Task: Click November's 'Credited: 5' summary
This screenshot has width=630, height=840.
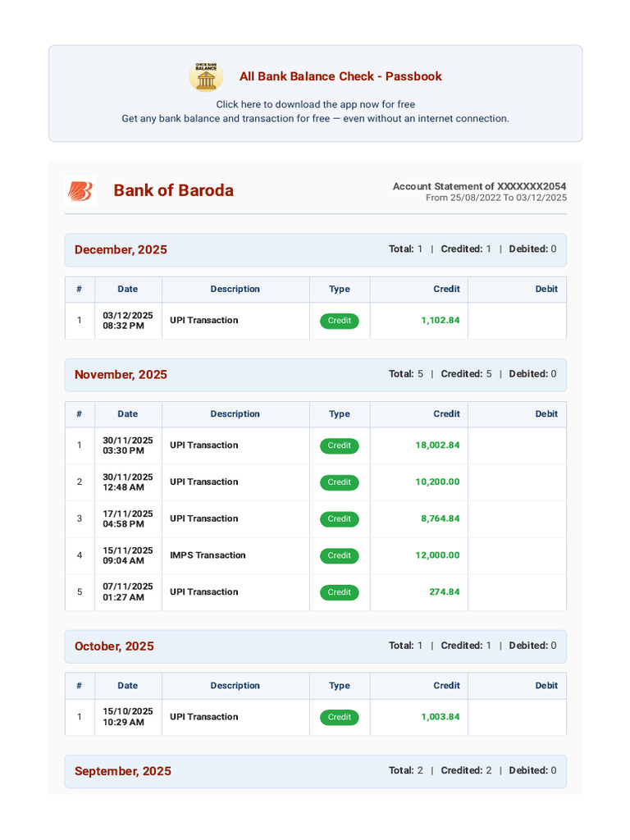Action: [x=466, y=374]
